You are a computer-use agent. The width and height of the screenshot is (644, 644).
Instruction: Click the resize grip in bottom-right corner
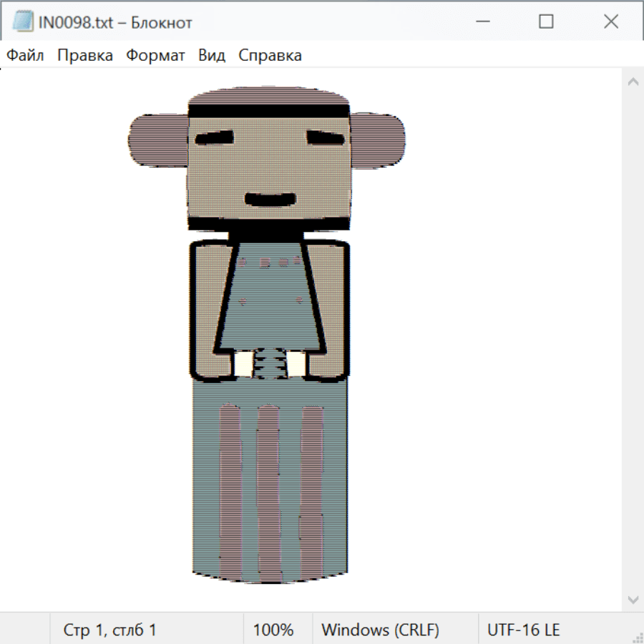tap(637, 637)
